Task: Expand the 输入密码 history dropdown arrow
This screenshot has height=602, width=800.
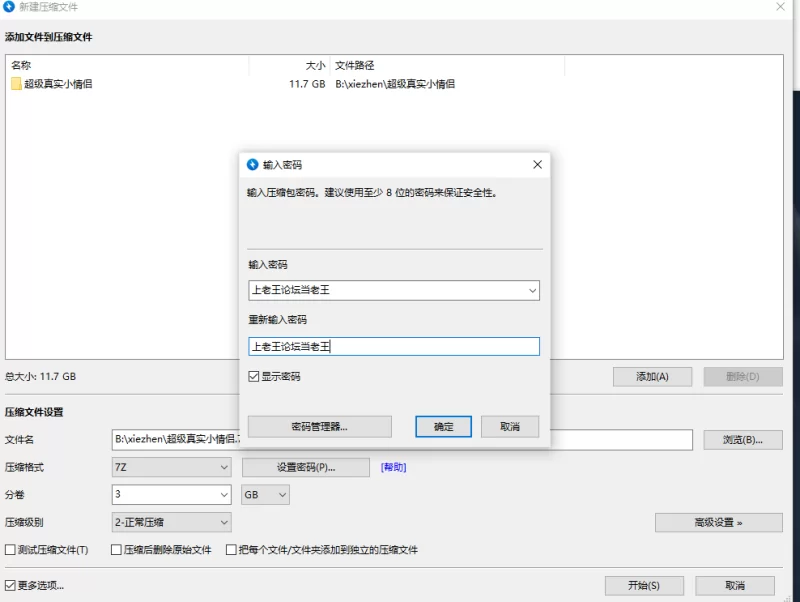Action: click(532, 290)
